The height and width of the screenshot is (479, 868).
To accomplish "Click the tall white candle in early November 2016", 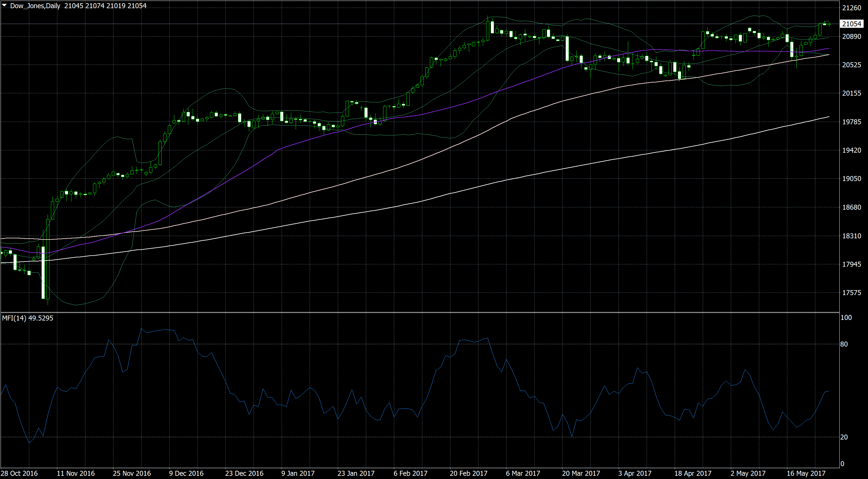I will click(x=43, y=273).
